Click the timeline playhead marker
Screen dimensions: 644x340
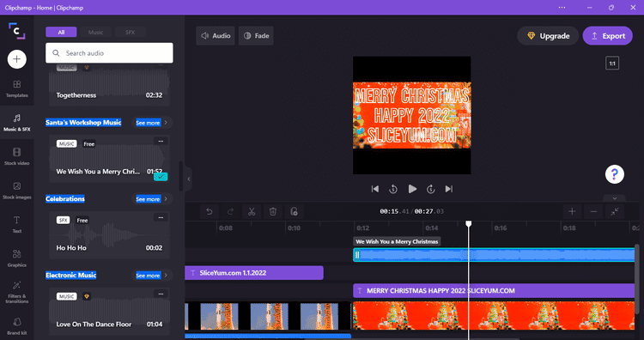click(469, 224)
